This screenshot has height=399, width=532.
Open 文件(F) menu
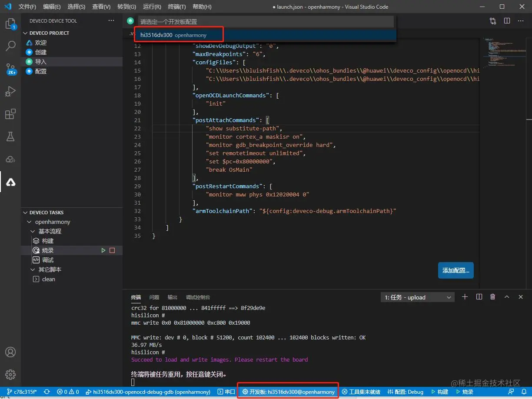tap(27, 7)
